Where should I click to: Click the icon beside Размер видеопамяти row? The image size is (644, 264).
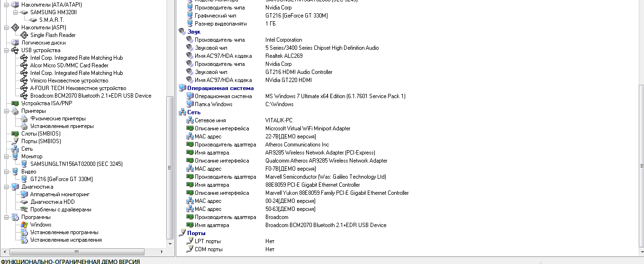[190, 24]
